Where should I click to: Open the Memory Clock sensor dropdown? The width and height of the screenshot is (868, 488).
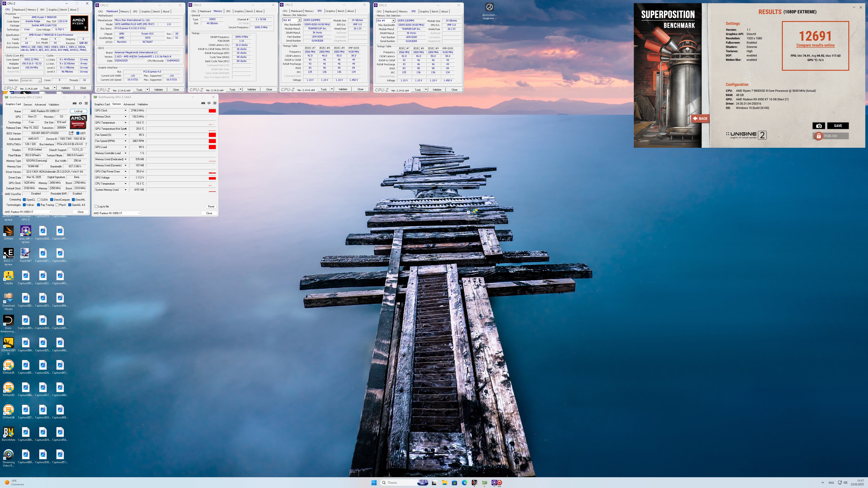125,117
